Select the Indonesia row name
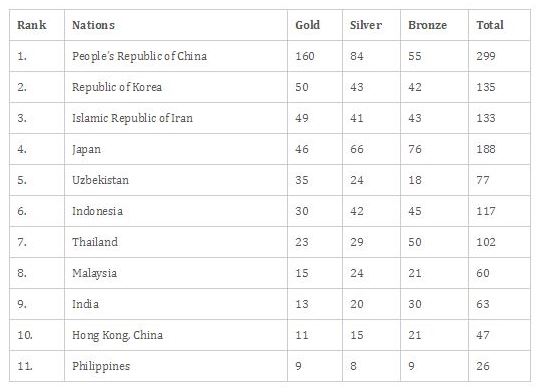The image size is (539, 392). pyautogui.click(x=97, y=211)
